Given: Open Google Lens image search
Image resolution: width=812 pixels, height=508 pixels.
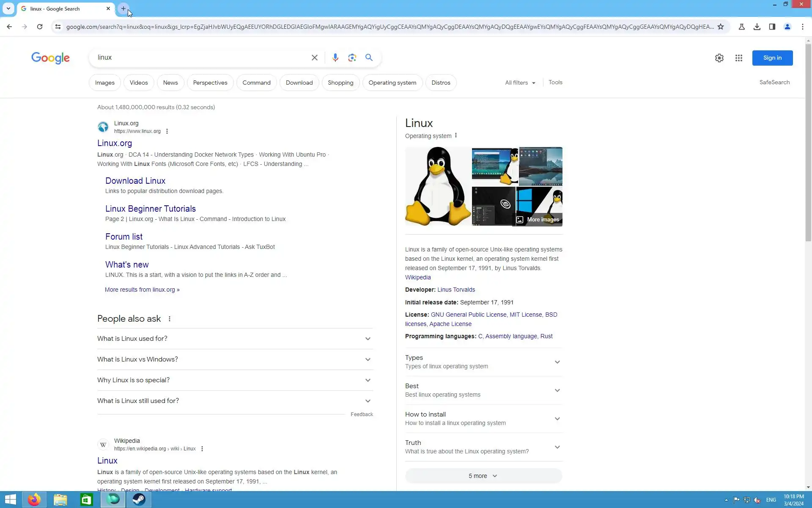Looking at the screenshot, I should click(x=352, y=58).
